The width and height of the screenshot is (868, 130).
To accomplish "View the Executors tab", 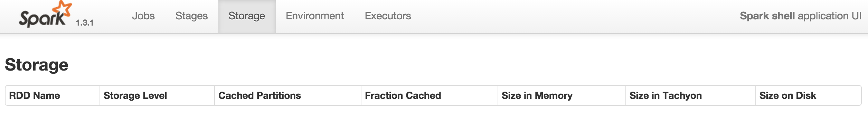I will [388, 16].
